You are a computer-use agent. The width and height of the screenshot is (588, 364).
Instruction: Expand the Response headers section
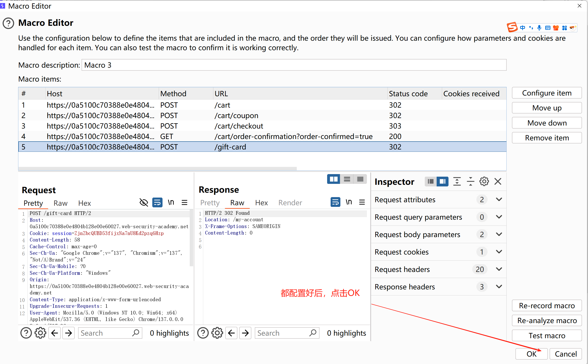(499, 287)
